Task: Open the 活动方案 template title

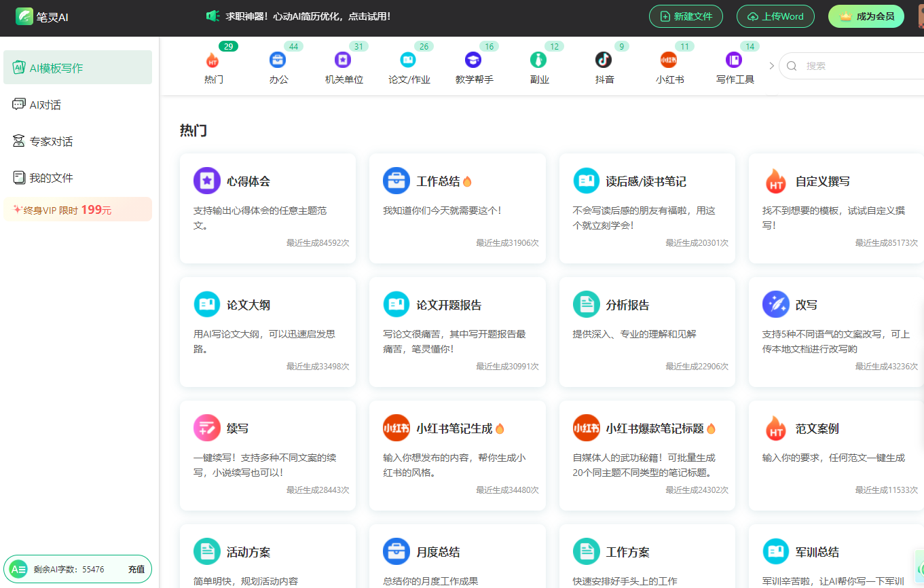Action: [x=248, y=552]
